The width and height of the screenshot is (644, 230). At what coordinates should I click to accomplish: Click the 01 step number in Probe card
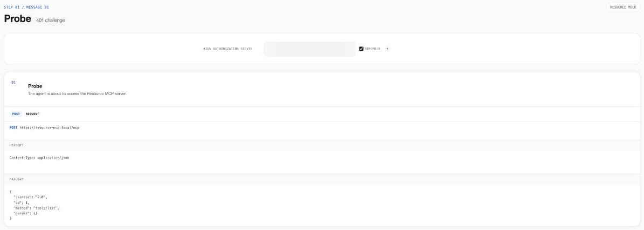(x=13, y=82)
